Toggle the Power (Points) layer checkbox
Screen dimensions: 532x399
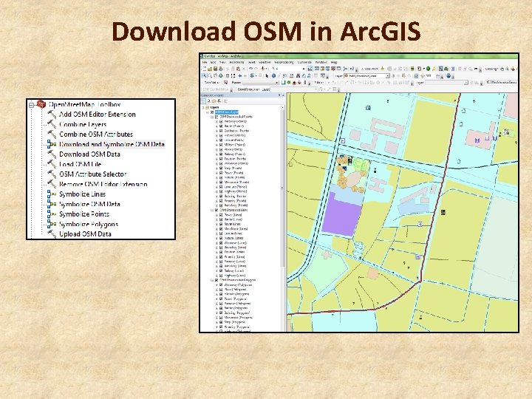(221, 173)
